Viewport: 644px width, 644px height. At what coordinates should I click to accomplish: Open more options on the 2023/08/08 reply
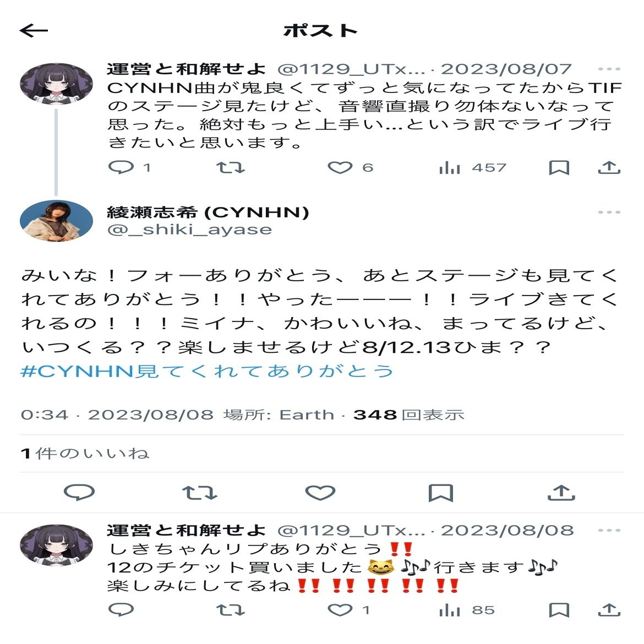tap(609, 530)
